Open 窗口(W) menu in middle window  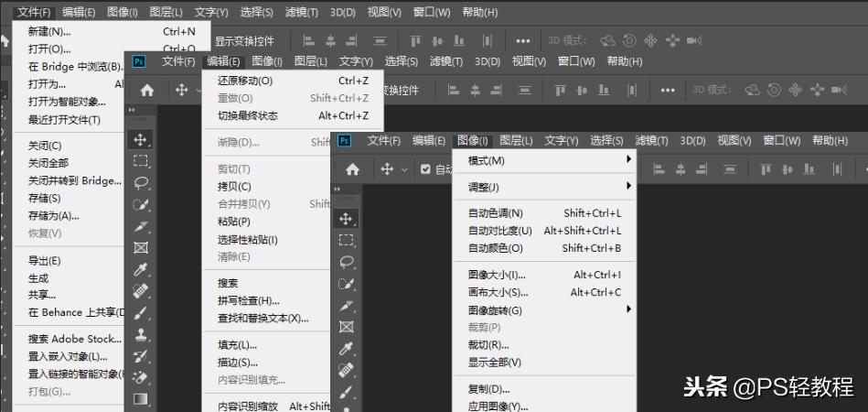click(x=576, y=61)
